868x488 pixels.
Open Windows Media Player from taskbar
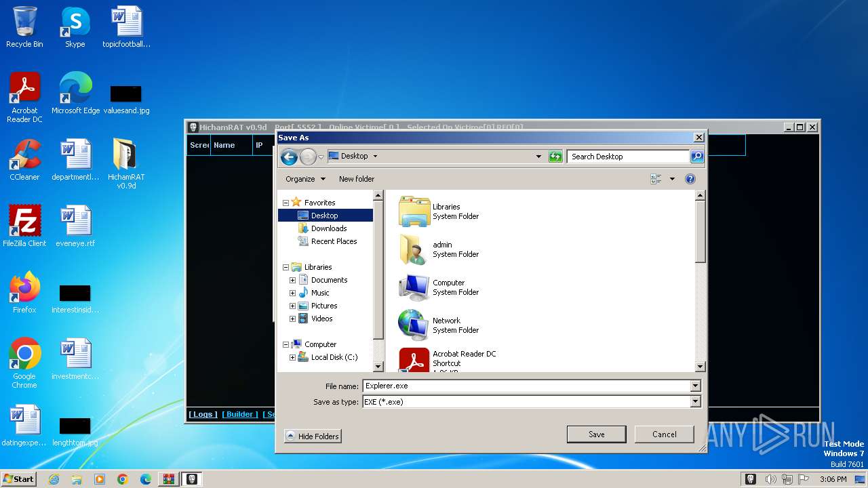coord(100,479)
